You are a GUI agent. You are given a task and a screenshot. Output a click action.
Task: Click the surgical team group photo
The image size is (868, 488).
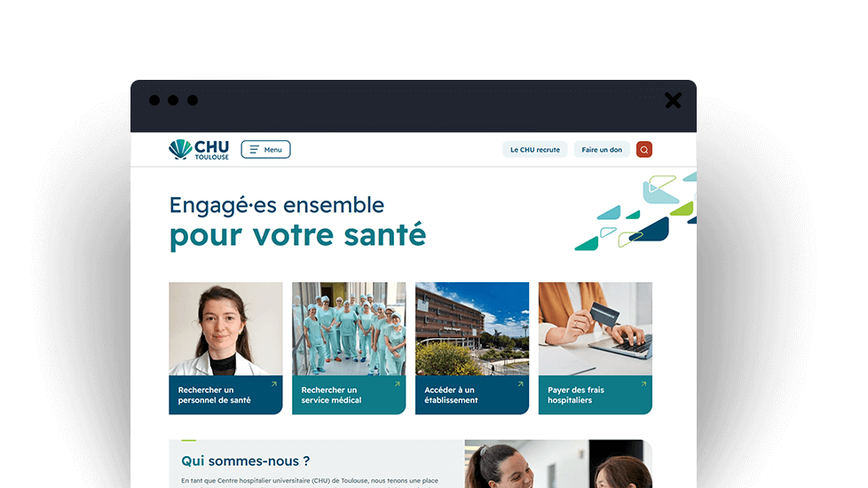(x=349, y=328)
